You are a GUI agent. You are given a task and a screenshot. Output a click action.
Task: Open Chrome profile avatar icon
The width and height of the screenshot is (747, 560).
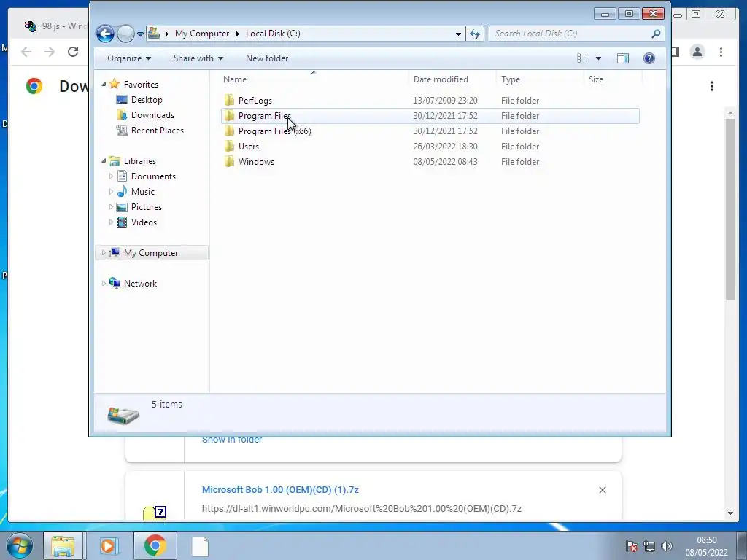[x=697, y=52]
